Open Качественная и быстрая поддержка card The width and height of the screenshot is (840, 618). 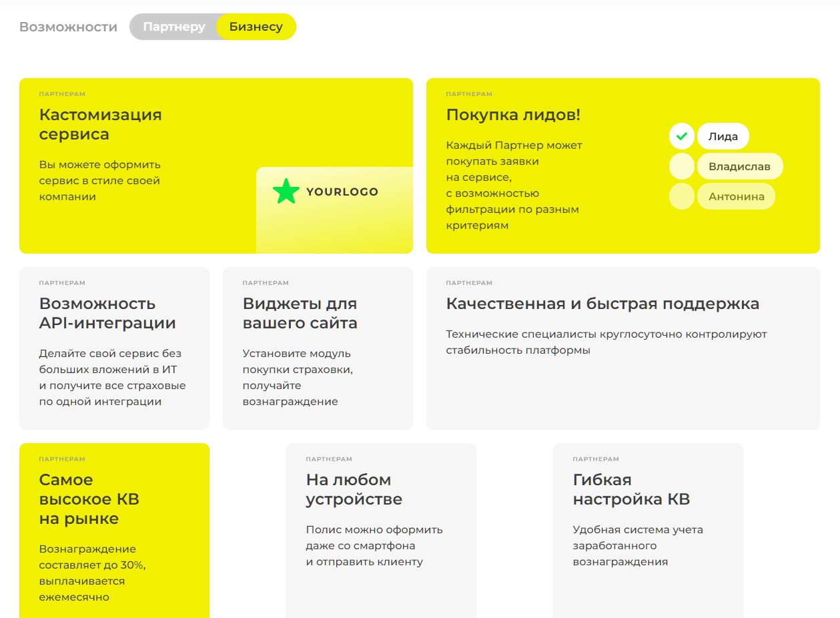(x=602, y=304)
